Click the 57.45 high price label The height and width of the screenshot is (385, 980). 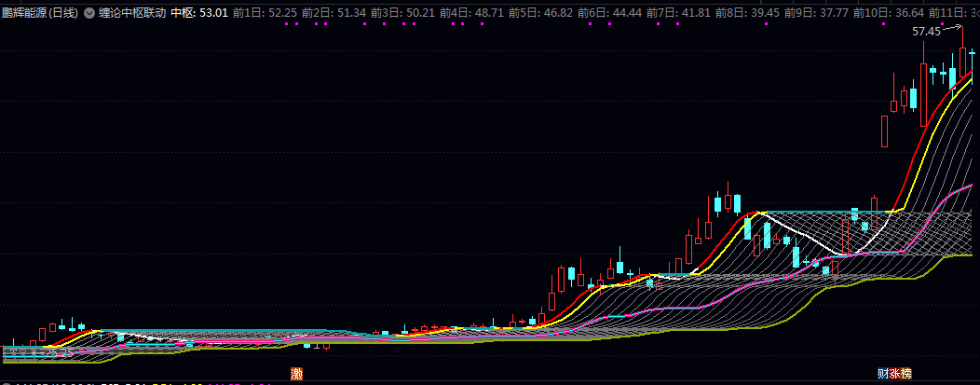tap(926, 32)
